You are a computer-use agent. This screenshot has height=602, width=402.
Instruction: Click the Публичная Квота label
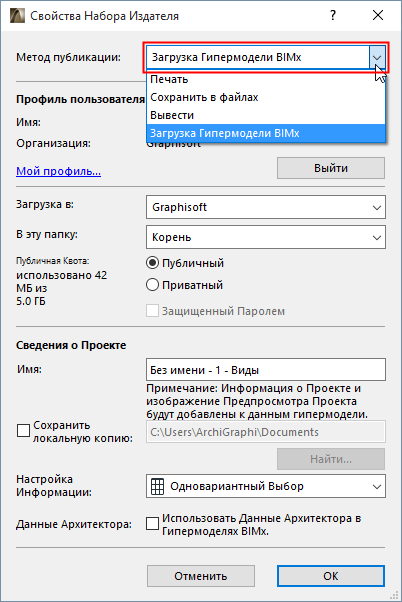(53, 261)
